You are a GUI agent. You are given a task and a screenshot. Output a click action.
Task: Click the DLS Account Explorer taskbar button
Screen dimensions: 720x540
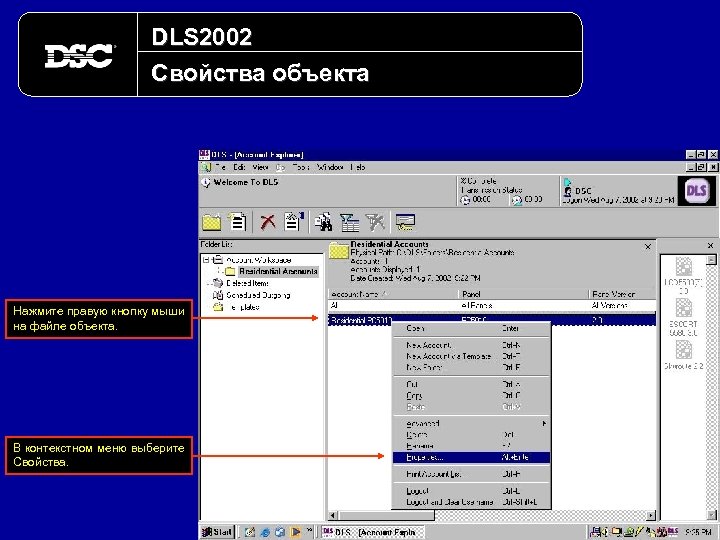tap(372, 532)
